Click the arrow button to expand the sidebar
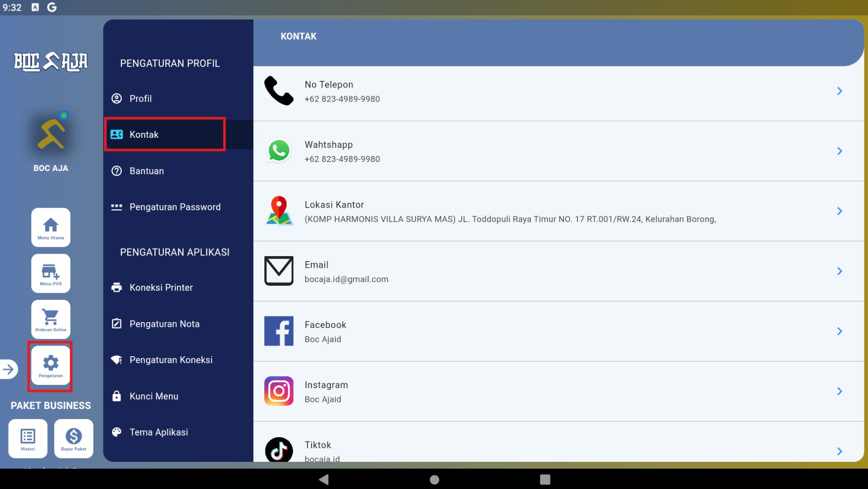This screenshot has width=868, height=489. [x=9, y=370]
